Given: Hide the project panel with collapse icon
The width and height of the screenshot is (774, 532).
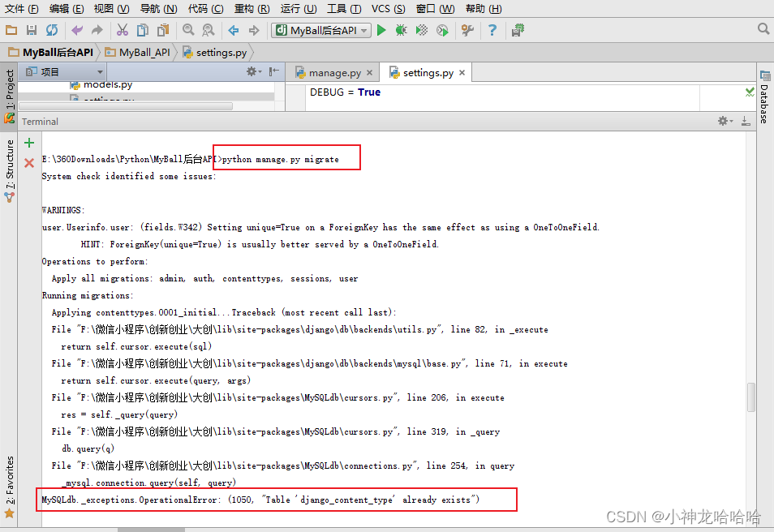Looking at the screenshot, I should point(274,71).
